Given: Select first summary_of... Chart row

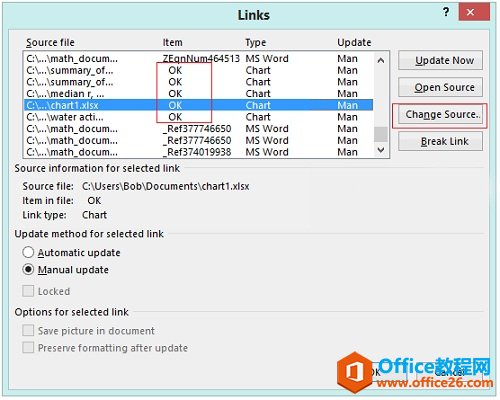Looking at the screenshot, I should coord(199,70).
